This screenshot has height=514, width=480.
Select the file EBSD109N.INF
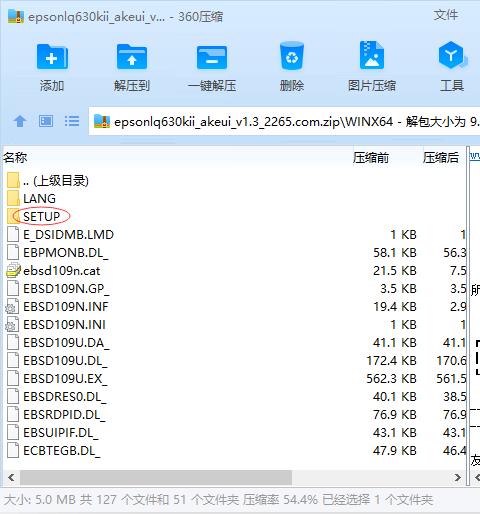[x=66, y=307]
